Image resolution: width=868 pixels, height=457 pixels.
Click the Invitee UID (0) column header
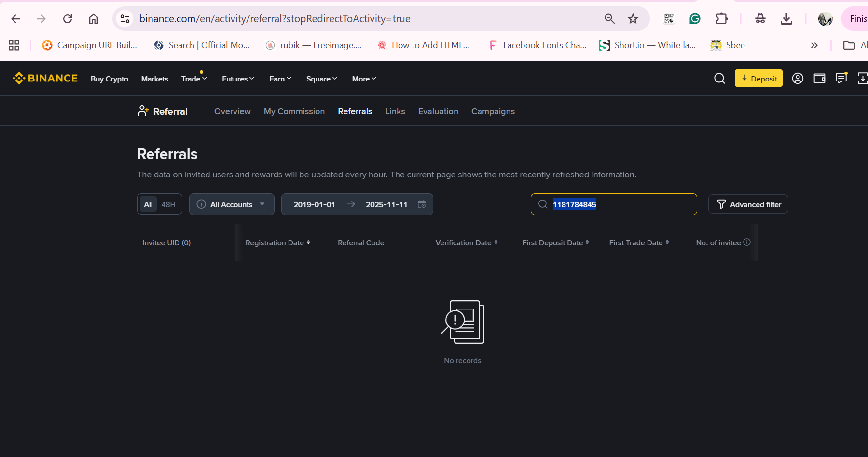point(166,243)
